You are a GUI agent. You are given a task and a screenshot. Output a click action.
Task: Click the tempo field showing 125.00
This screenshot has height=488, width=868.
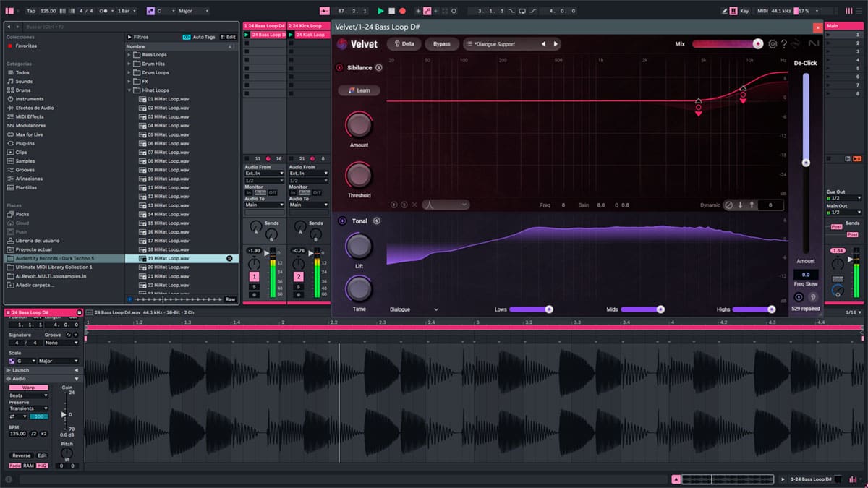(48, 11)
